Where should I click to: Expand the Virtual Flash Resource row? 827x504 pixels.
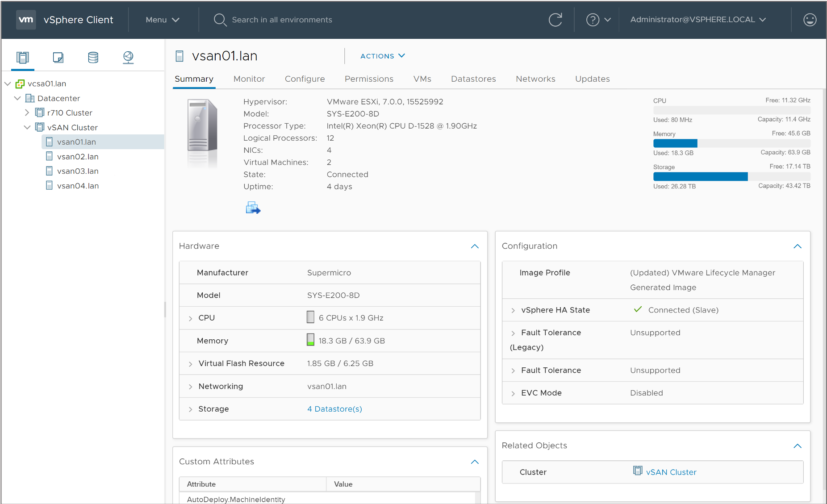191,364
